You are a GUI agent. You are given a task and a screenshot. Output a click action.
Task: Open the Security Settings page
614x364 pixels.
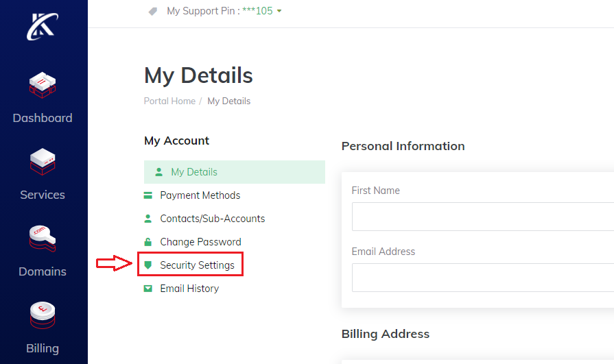coord(197,265)
